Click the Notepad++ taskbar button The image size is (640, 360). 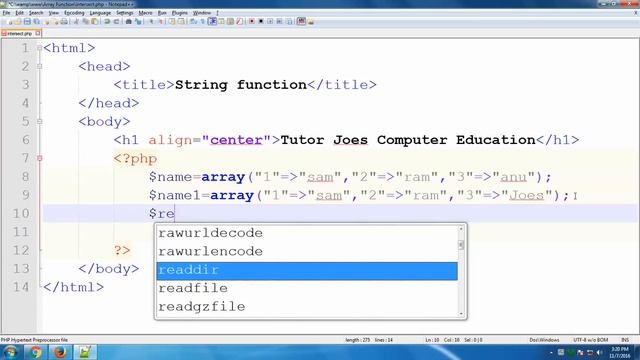click(85, 352)
